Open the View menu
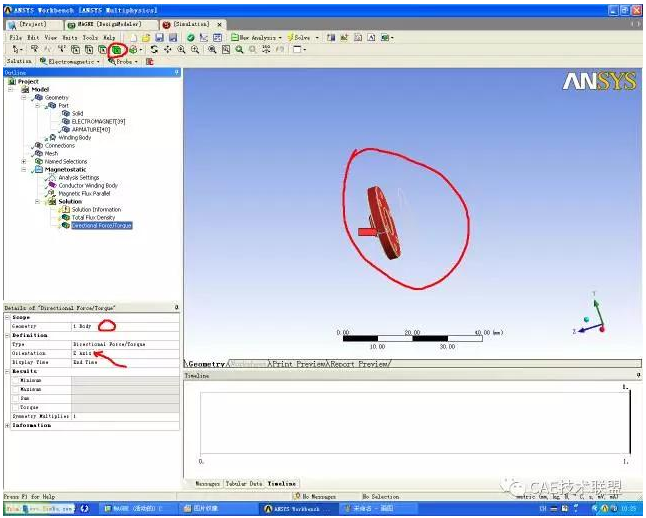This screenshot has height=518, width=646. [51, 38]
